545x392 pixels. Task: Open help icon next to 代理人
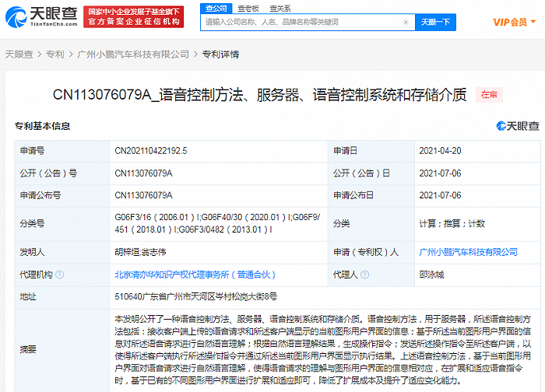(364, 275)
